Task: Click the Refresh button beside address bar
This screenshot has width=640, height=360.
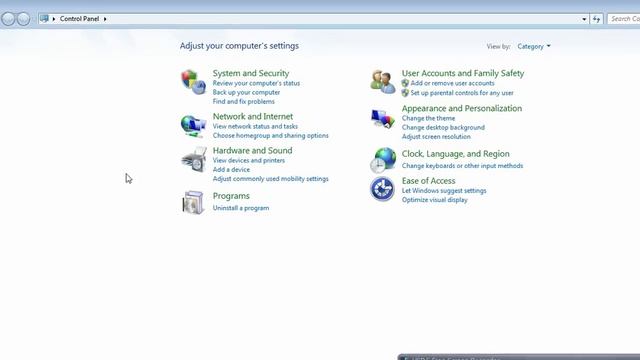Action: [596, 19]
